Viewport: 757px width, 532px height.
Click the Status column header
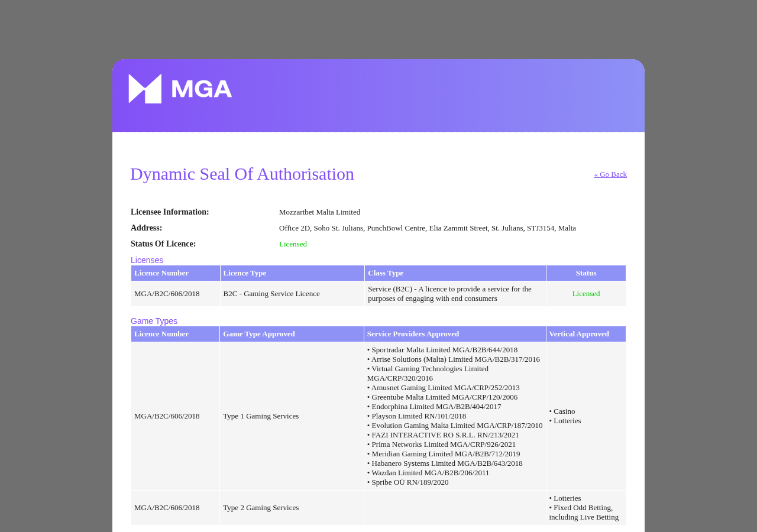586,273
